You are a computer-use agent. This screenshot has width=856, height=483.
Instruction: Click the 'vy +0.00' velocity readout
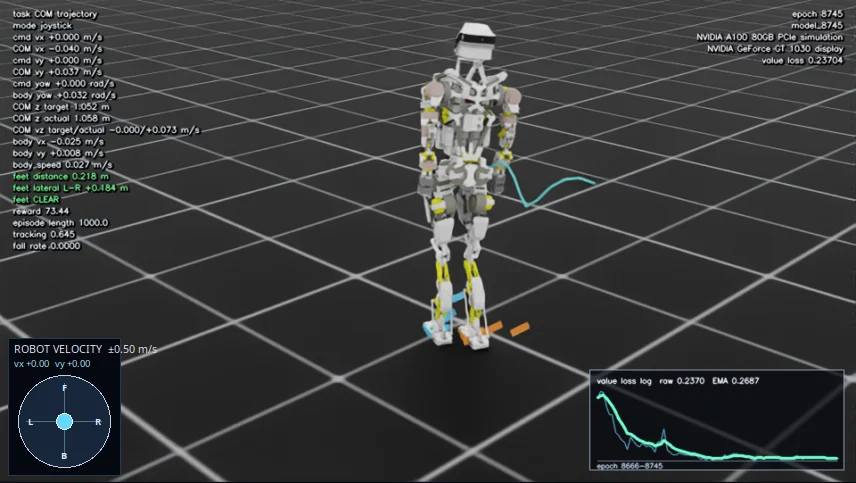pos(73,364)
